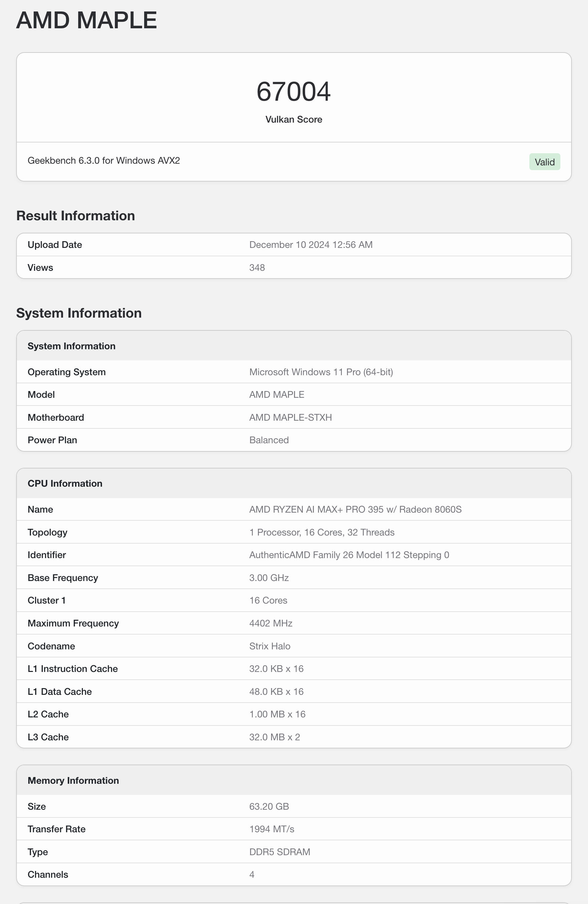Click the Upload Date value

(x=311, y=245)
